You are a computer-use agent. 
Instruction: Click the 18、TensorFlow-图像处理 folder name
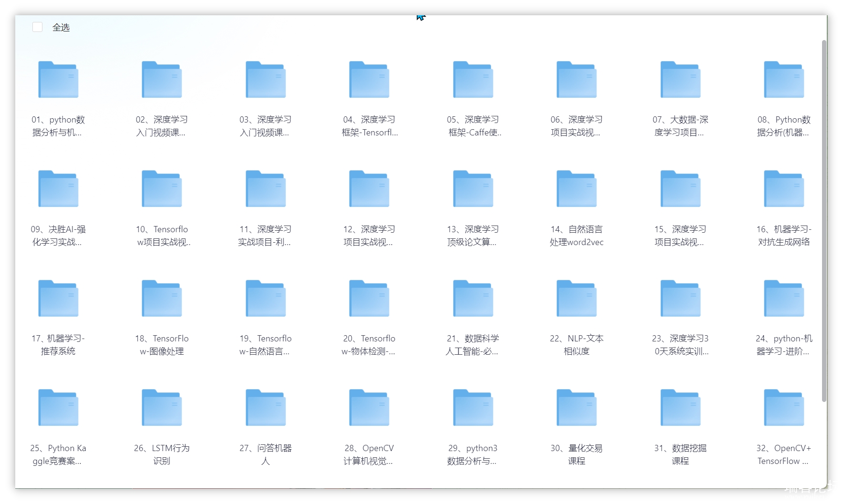click(162, 345)
